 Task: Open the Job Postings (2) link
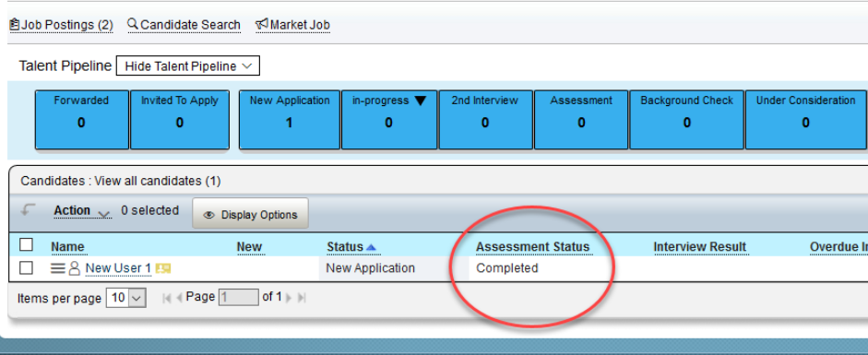62,25
